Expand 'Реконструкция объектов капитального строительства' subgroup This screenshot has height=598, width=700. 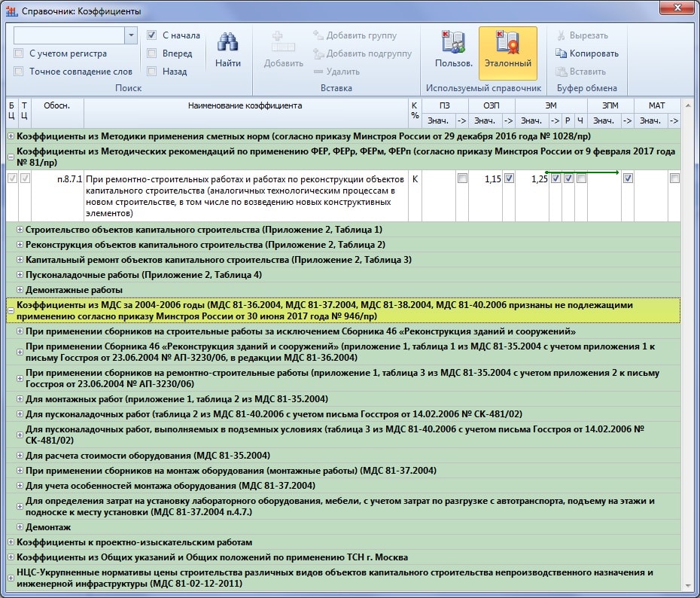click(20, 245)
